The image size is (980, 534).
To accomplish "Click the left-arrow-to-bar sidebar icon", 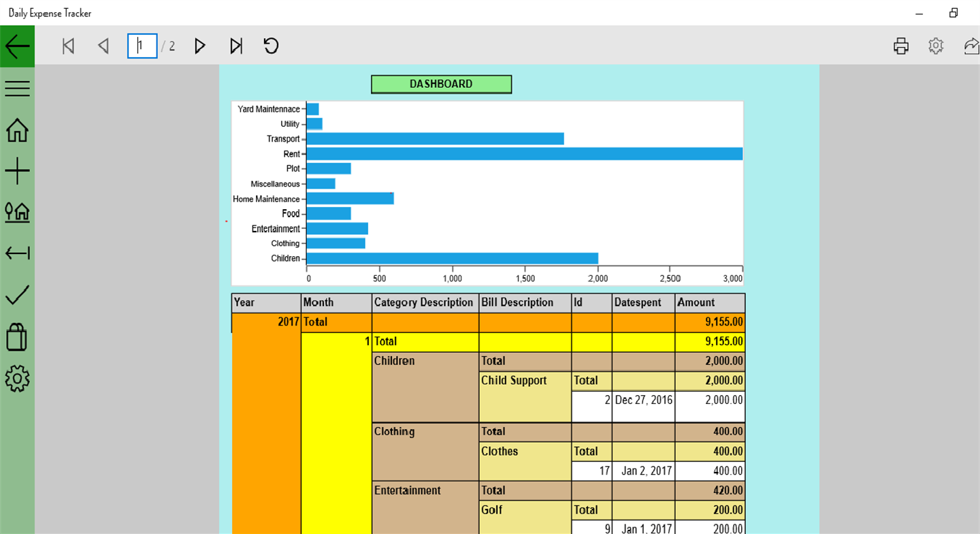I will (17, 253).
